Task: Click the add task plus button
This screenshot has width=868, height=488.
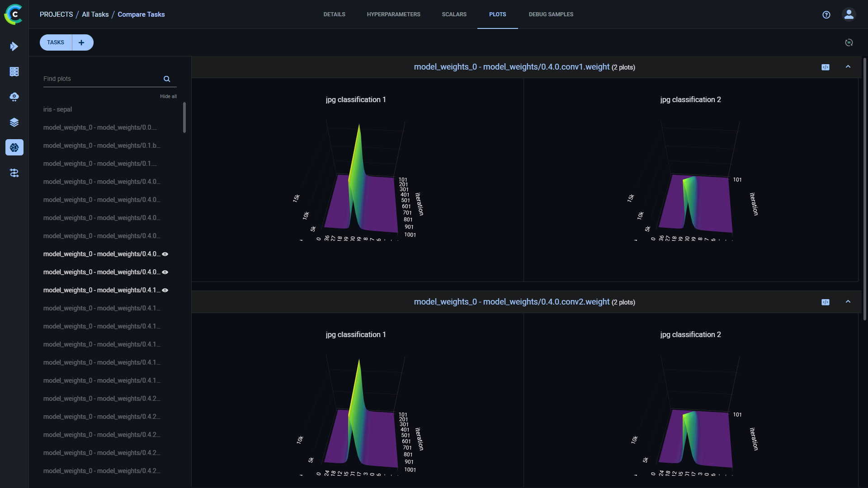Action: [81, 42]
